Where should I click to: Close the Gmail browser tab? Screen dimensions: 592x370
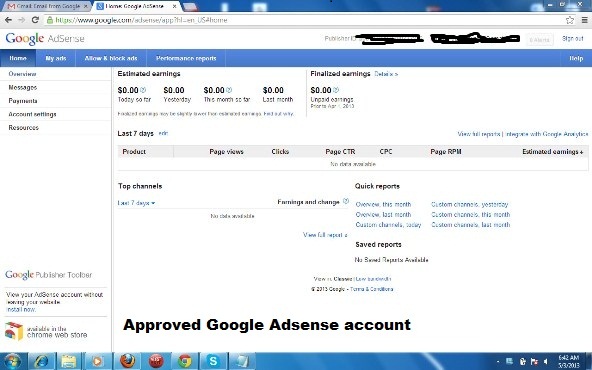tap(86, 6)
